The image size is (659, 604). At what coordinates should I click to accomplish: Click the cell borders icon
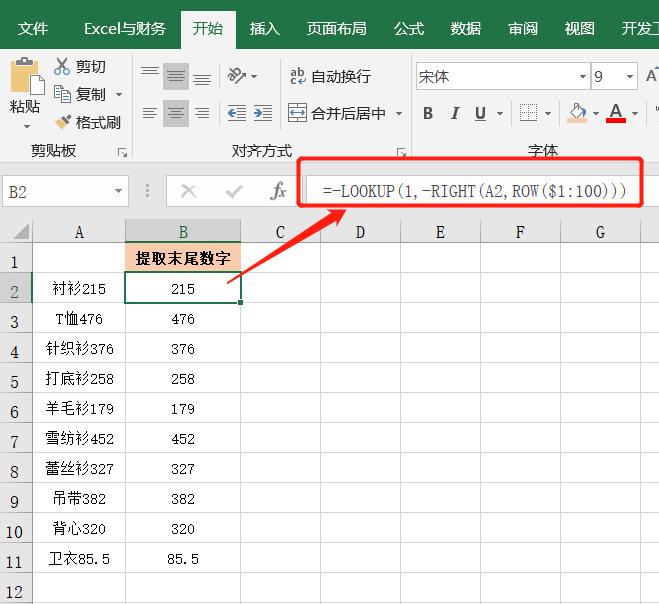click(x=528, y=113)
